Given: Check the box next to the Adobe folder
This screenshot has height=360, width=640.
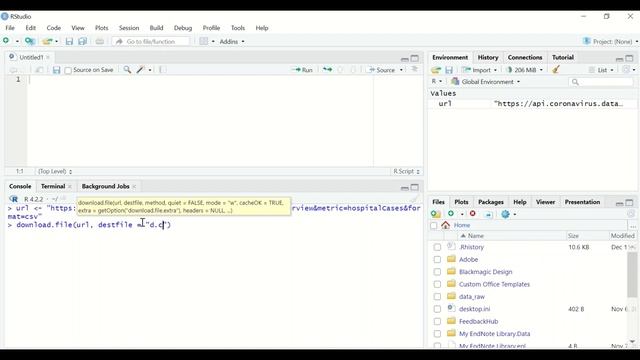Looking at the screenshot, I should point(437,259).
